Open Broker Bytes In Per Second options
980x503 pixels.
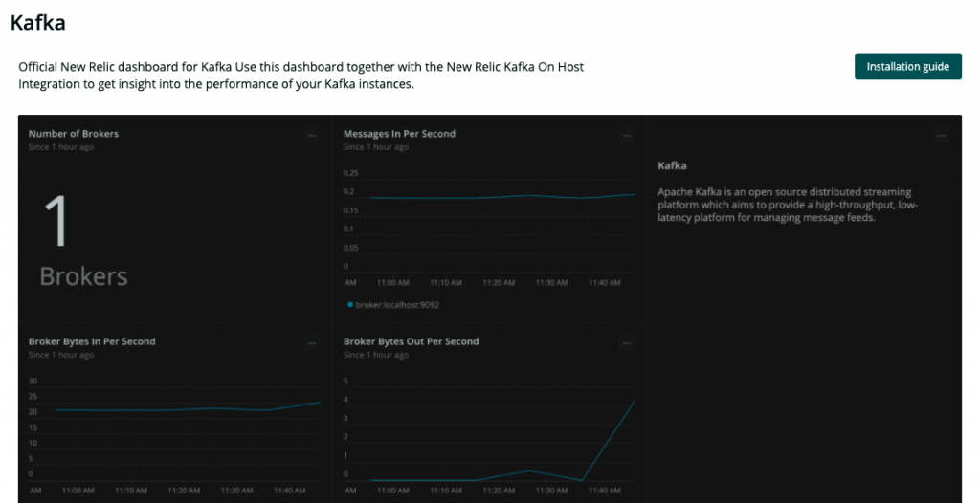point(311,343)
